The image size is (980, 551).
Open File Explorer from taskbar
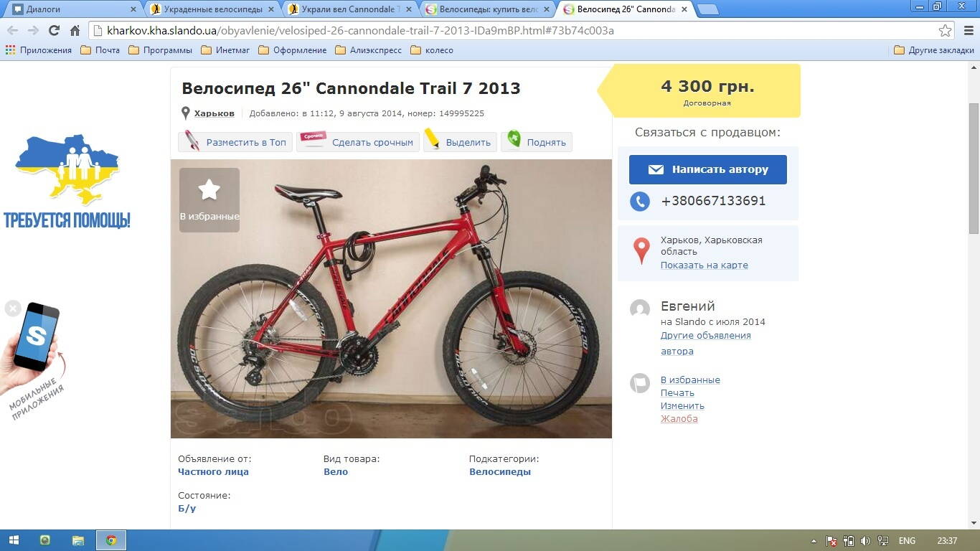pyautogui.click(x=78, y=540)
